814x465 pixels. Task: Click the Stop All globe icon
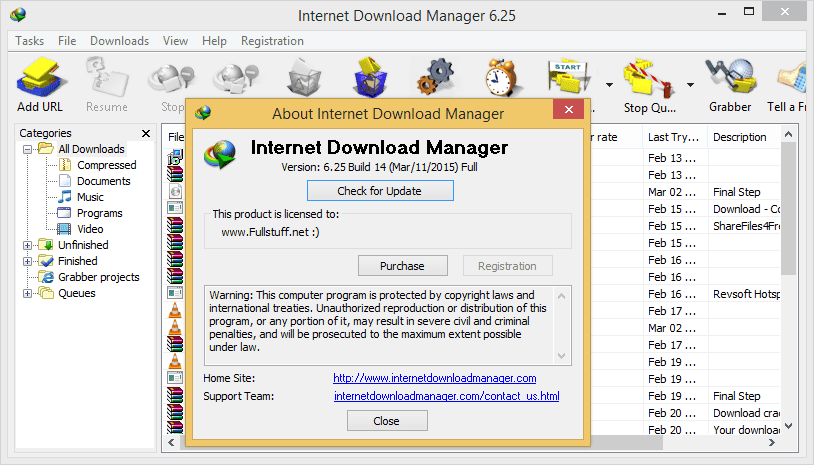236,78
